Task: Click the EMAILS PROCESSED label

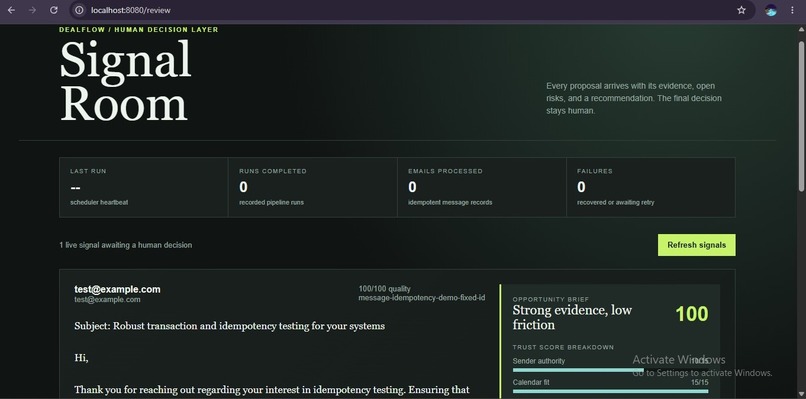Action: pyautogui.click(x=445, y=171)
